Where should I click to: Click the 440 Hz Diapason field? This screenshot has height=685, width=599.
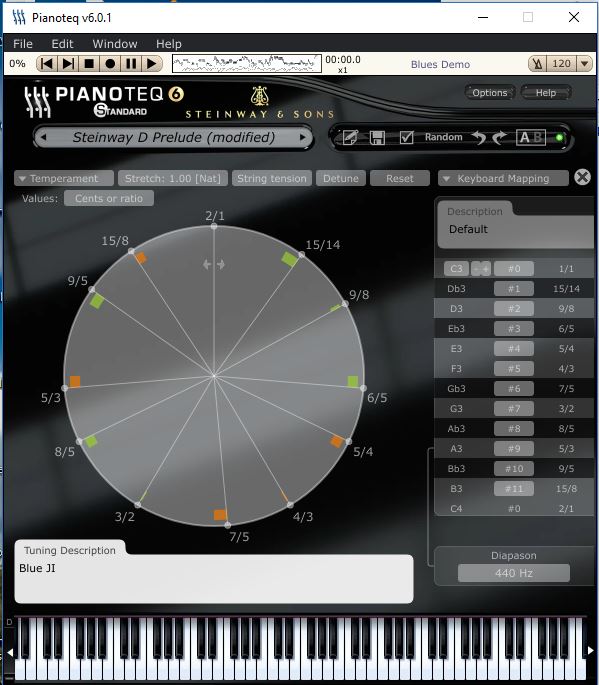pyautogui.click(x=514, y=573)
